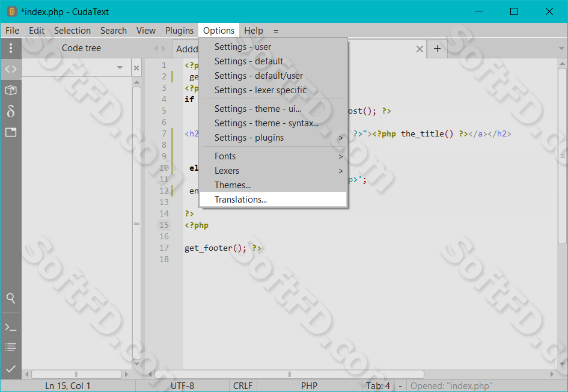Click line number 15 in gutter
This screenshot has height=392, width=568.
click(x=164, y=225)
